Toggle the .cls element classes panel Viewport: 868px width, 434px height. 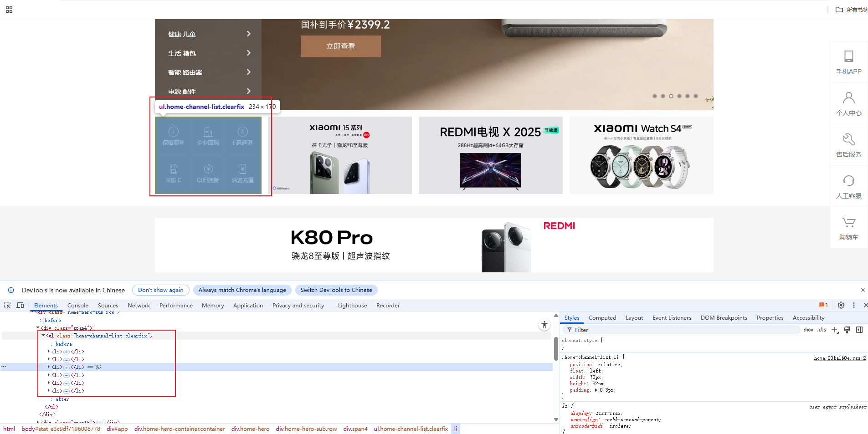(822, 330)
